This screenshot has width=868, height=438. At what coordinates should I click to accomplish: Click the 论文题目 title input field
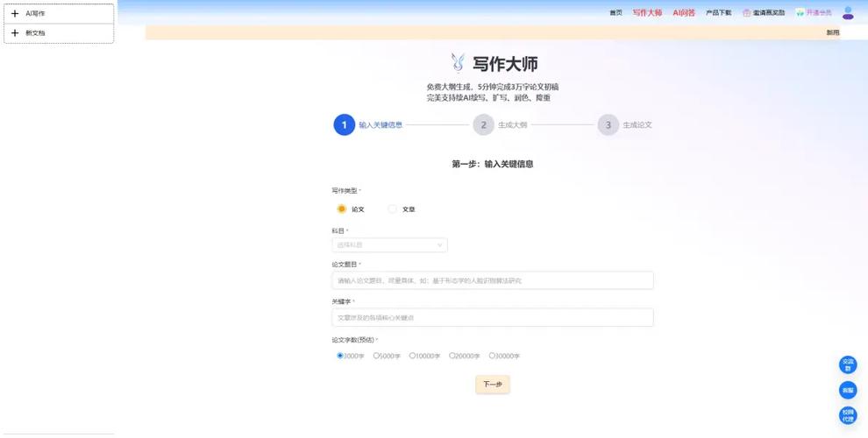pos(493,280)
